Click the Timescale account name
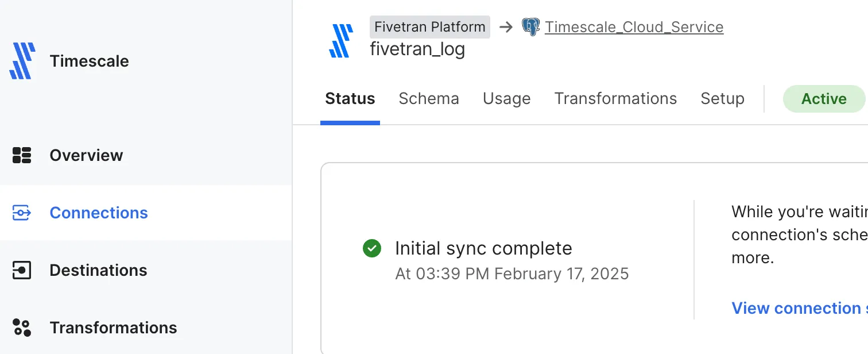 (x=90, y=61)
